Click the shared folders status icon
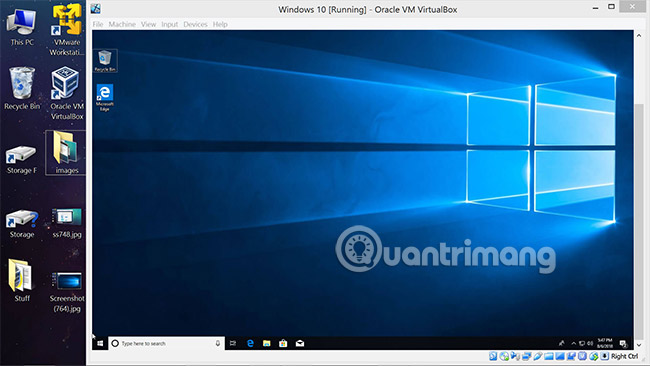Screen dimensions: 650x366 tap(549, 356)
